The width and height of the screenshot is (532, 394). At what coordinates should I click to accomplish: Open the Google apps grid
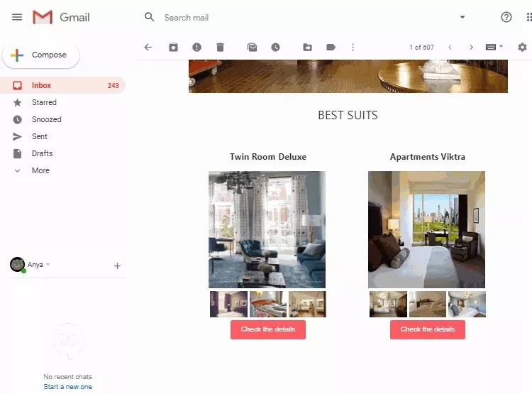(528, 17)
